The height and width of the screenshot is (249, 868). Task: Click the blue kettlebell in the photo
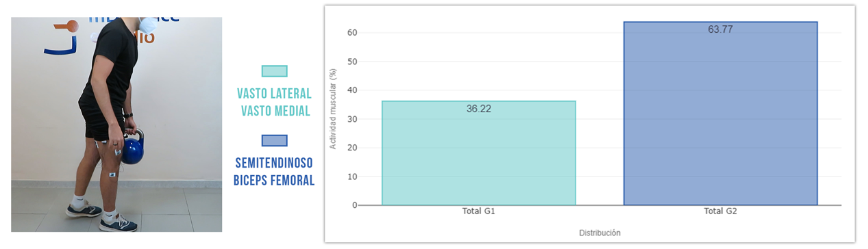[133, 146]
